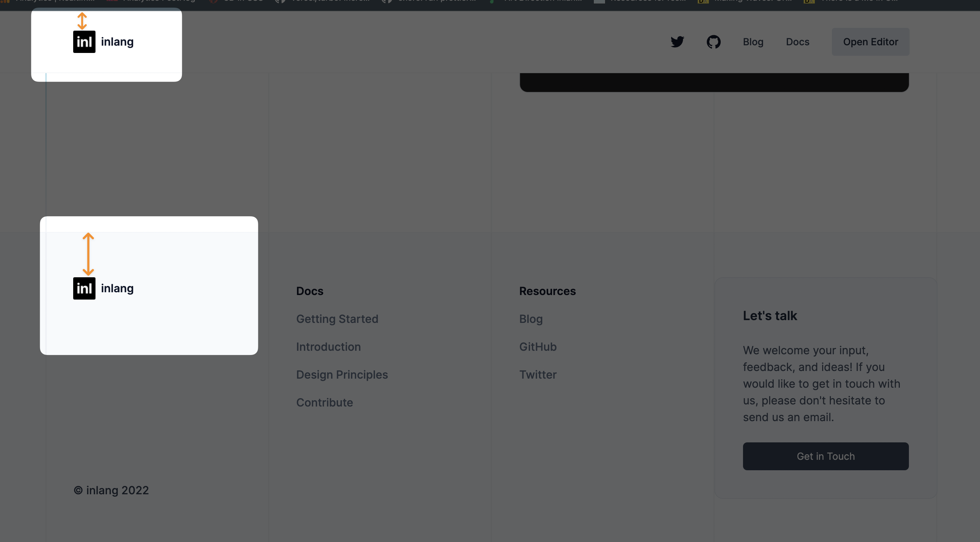Viewport: 980px width, 542px height.
Task: Open Blog from the top navigation
Action: (753, 42)
